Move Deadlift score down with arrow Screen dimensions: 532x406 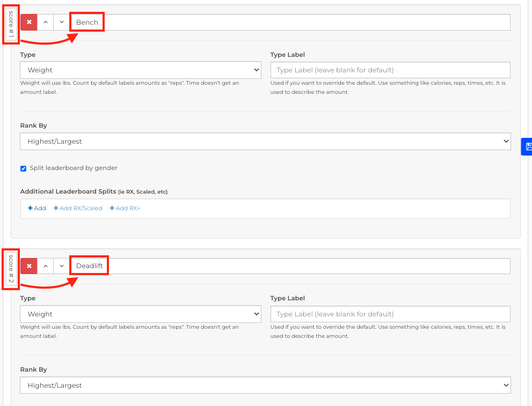click(61, 266)
